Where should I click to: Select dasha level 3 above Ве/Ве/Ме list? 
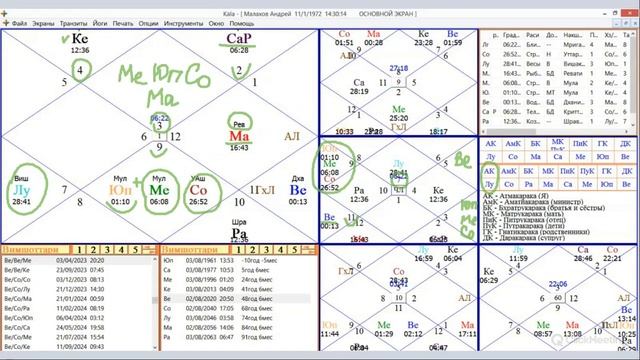pyautogui.click(x=107, y=250)
